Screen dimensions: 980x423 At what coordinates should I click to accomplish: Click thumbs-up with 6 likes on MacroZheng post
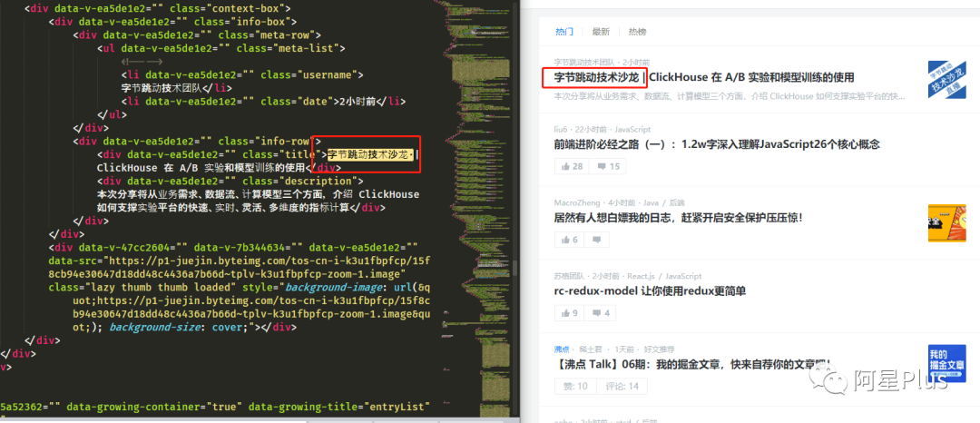[x=569, y=240]
